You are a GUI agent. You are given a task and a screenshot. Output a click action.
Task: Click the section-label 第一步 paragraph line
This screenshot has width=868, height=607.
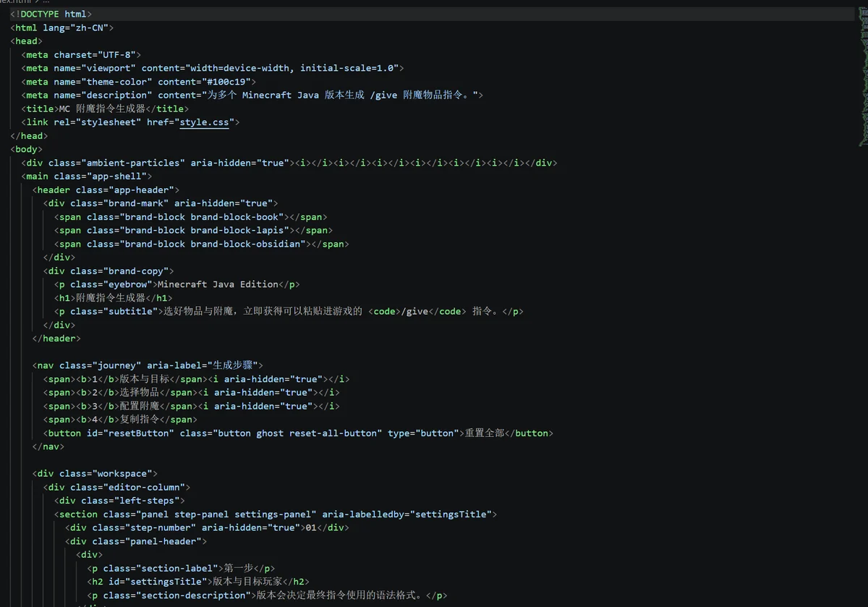[180, 568]
